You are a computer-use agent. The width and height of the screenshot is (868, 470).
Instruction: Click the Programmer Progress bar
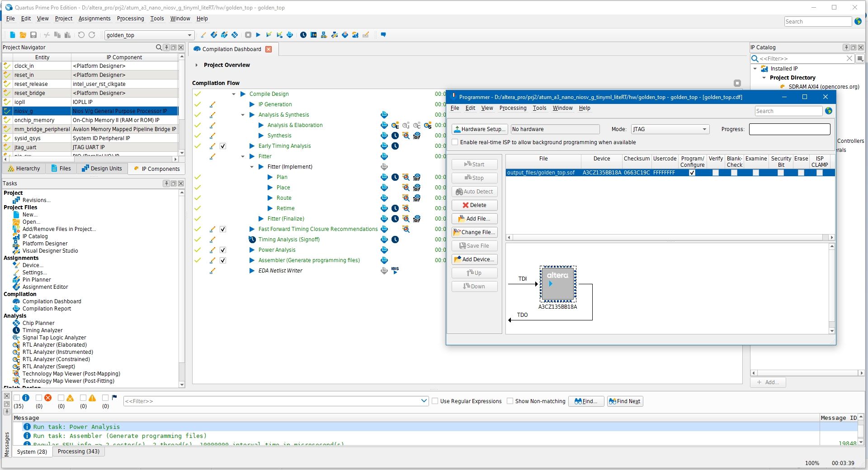point(789,129)
